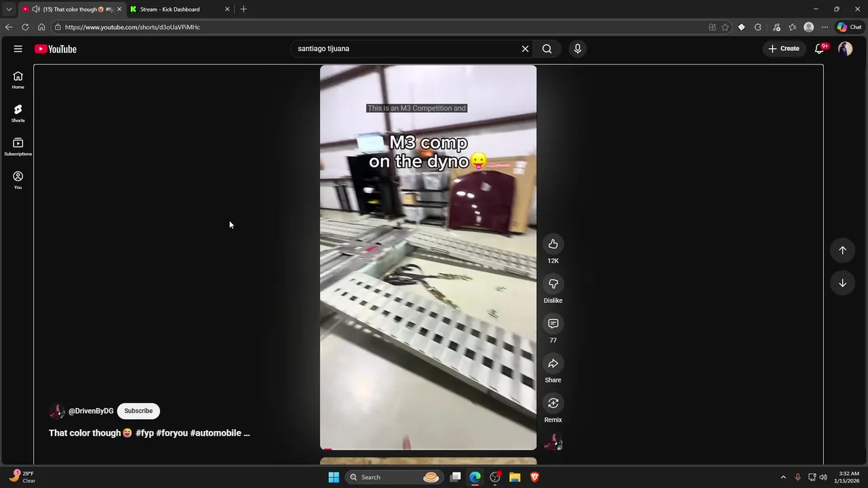Open browser Settings and more menu
The image size is (868, 488).
click(825, 27)
